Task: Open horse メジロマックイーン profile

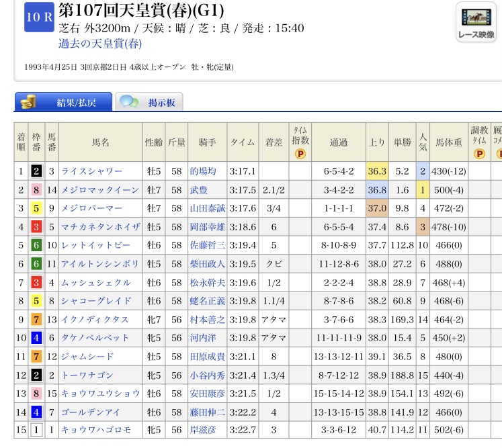Action: (100, 190)
